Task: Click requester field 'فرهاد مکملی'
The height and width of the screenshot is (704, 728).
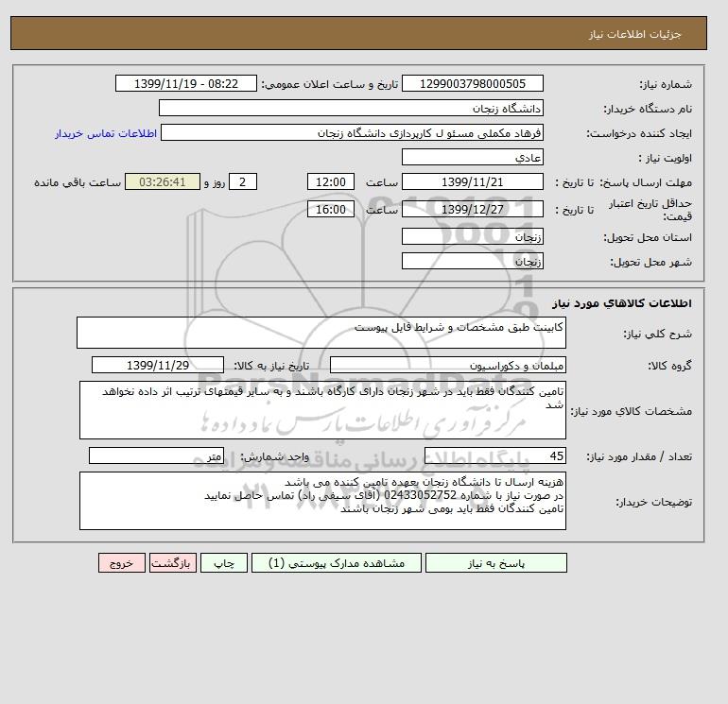Action: click(x=352, y=132)
